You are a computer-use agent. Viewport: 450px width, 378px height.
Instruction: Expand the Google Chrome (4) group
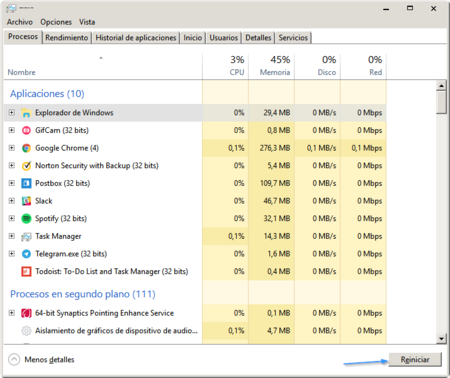tap(12, 148)
